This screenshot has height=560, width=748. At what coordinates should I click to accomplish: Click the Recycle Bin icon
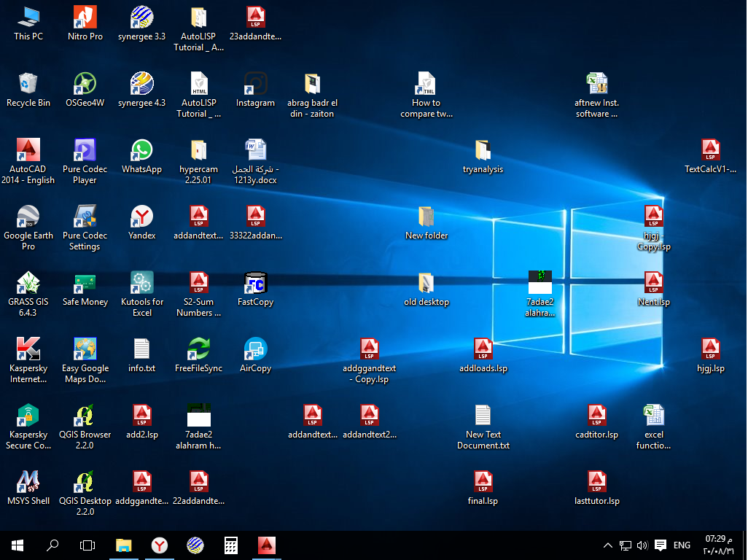tap(28, 89)
